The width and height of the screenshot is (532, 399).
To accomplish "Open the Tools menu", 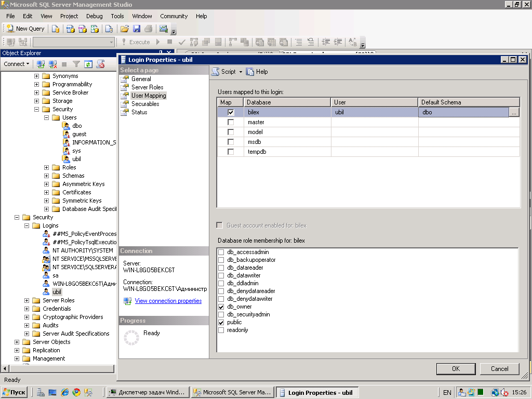I will (x=117, y=16).
